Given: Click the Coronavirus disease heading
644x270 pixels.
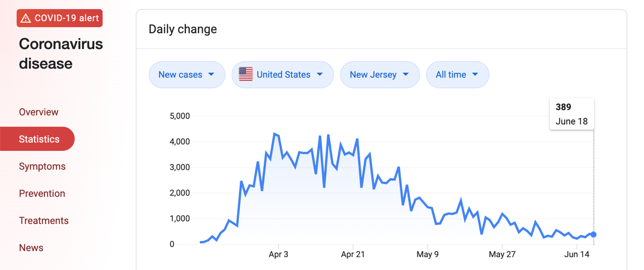Looking at the screenshot, I should (x=61, y=54).
